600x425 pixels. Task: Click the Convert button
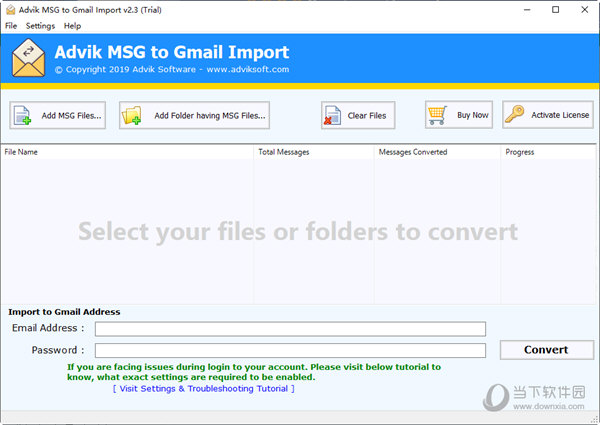pos(546,350)
